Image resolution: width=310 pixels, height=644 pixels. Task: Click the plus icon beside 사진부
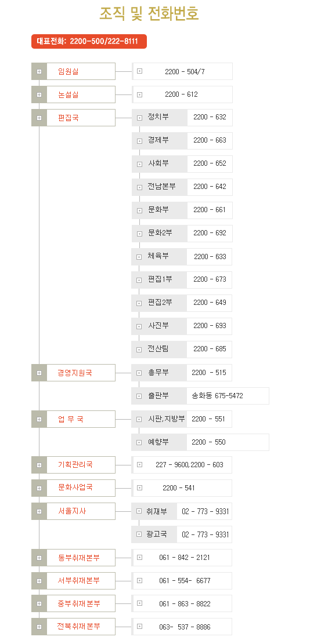point(139,326)
